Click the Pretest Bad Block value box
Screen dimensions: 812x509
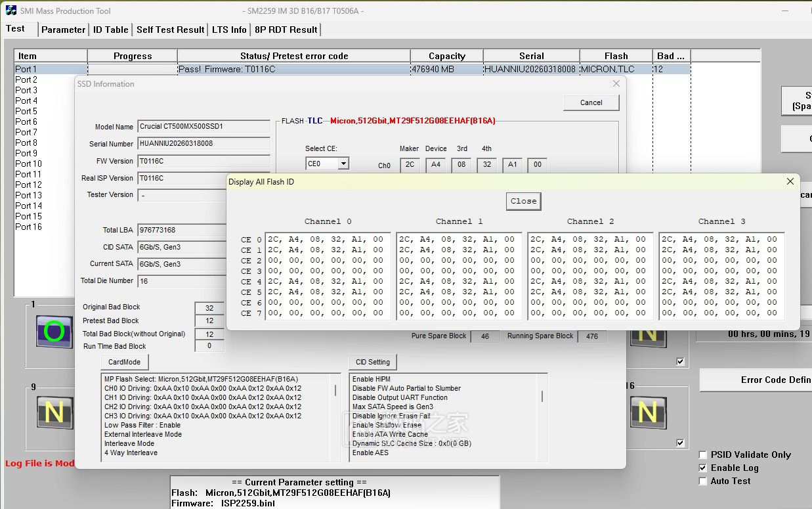209,321
